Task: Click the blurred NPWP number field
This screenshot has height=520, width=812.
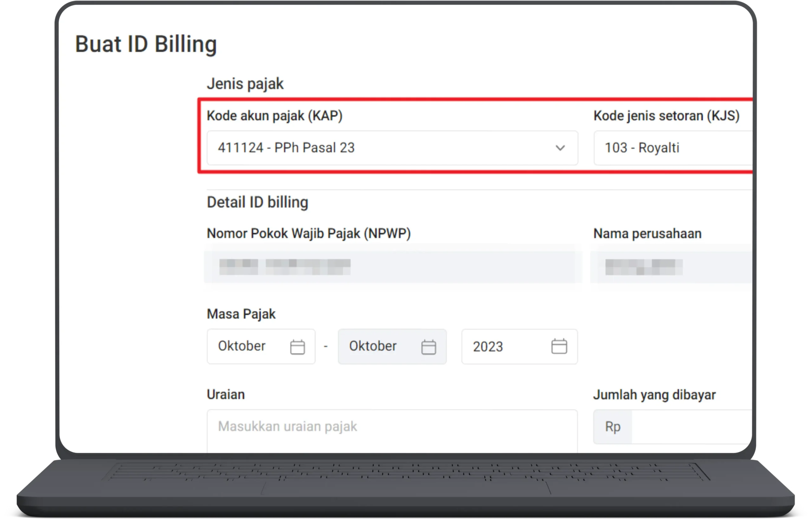Action: (392, 266)
